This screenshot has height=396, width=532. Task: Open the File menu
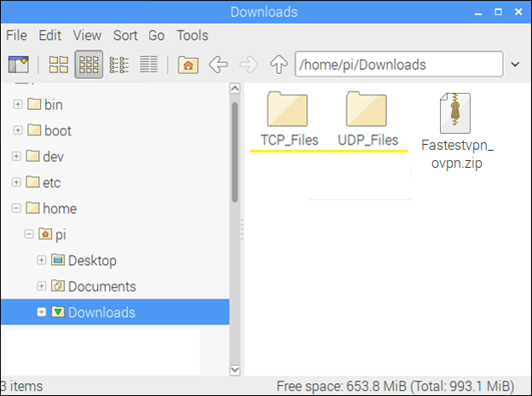click(x=17, y=35)
